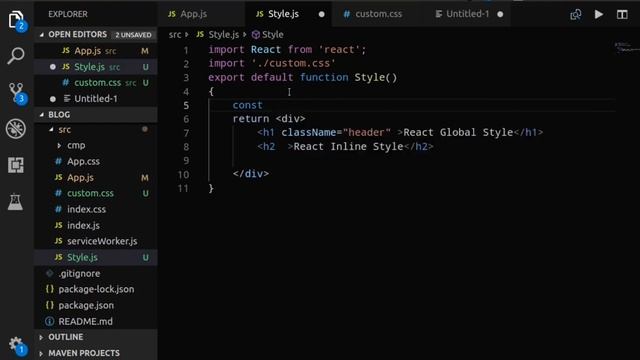Screen dimensions: 640x360
Task: Open the Source Control view
Action: click(16, 93)
